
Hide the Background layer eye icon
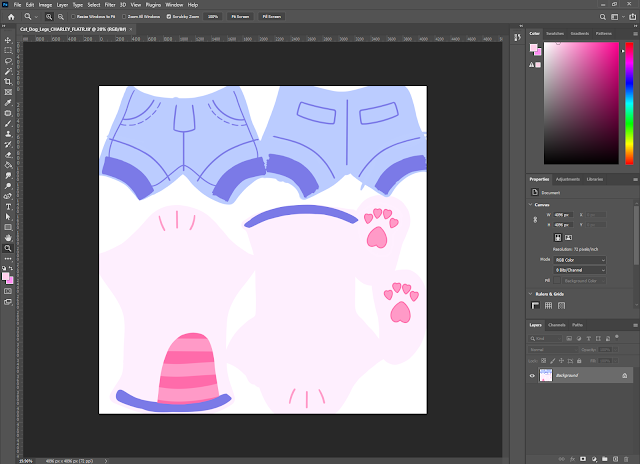tap(532, 375)
